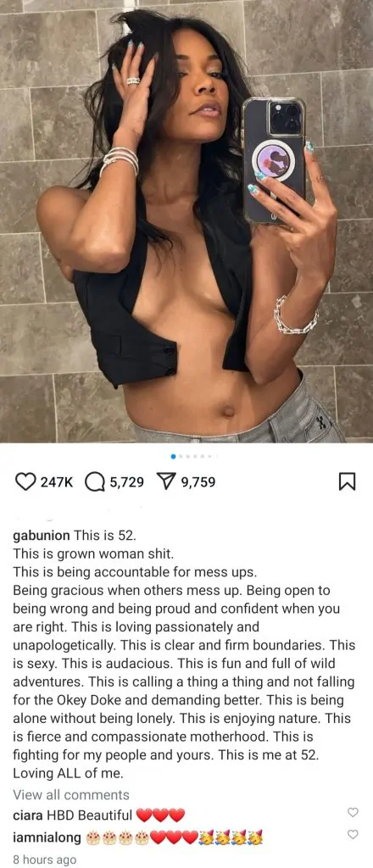Tap the heart like icon
The width and height of the screenshot is (373, 868).
25,482
